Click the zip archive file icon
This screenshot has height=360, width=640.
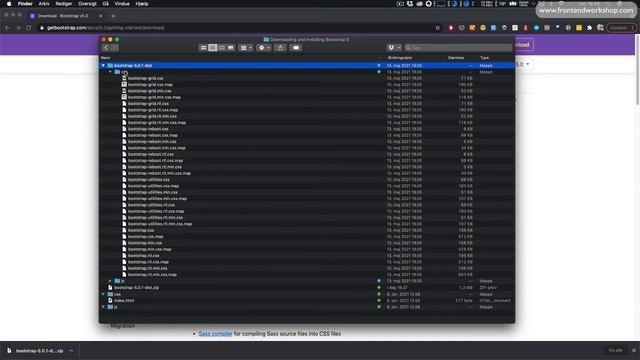pos(110,287)
